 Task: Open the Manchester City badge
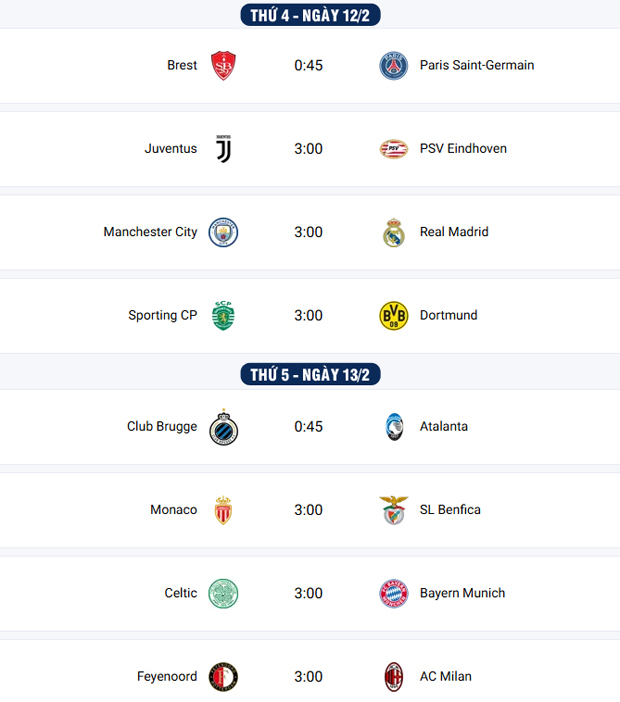(x=223, y=232)
